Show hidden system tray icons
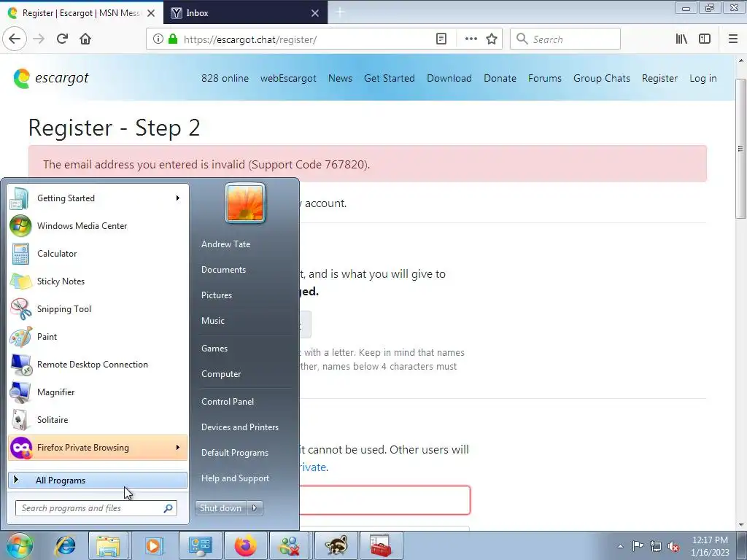Screen dimensions: 747x560 (x=620, y=546)
